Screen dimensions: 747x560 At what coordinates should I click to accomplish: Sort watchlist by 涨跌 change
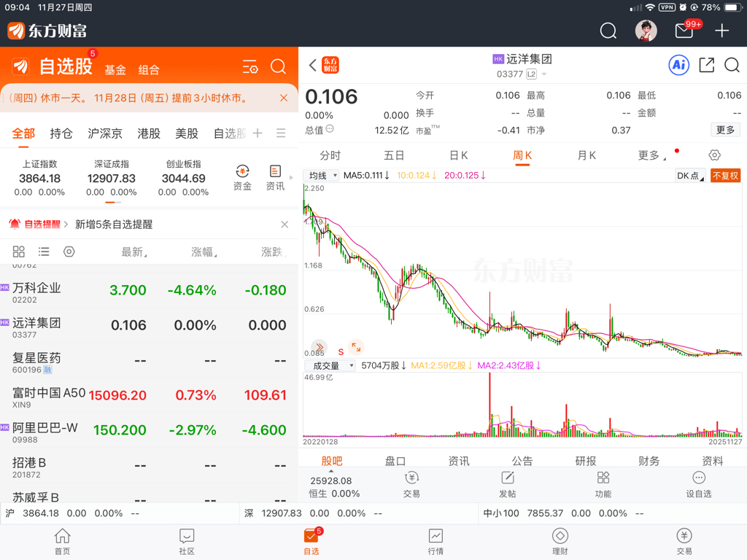[274, 252]
